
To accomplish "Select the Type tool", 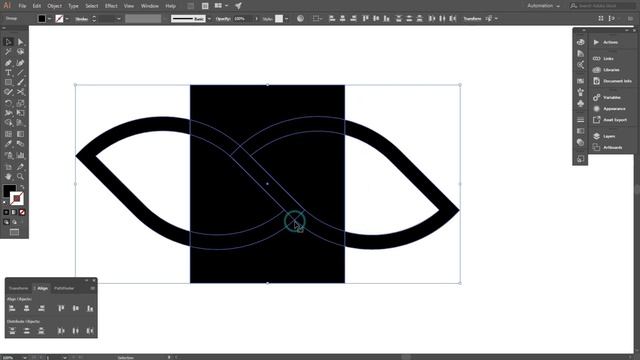I will tap(8, 73).
